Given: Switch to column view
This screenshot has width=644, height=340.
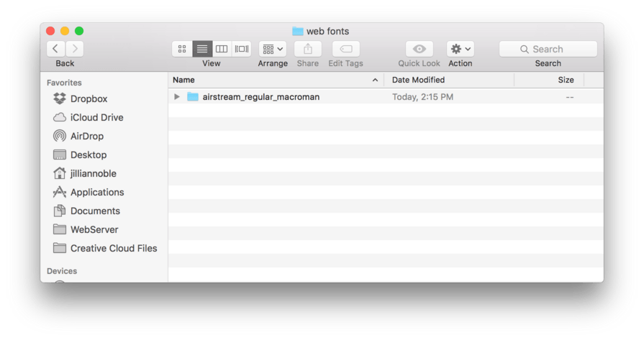Looking at the screenshot, I should pos(222,49).
